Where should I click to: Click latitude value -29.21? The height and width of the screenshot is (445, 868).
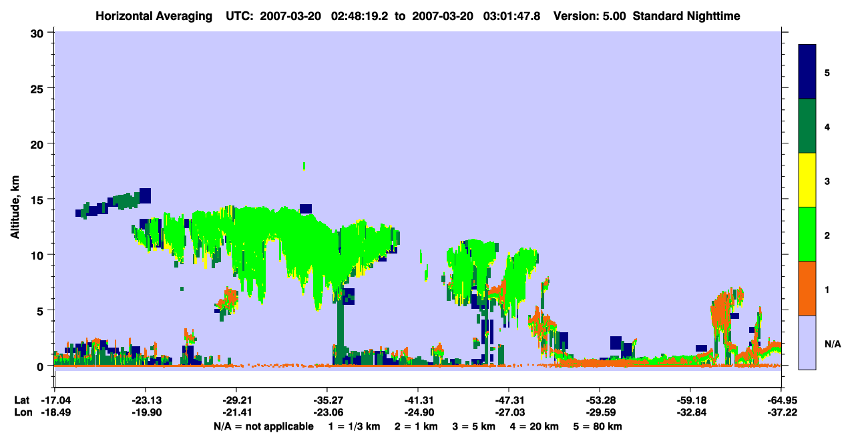tap(236, 400)
